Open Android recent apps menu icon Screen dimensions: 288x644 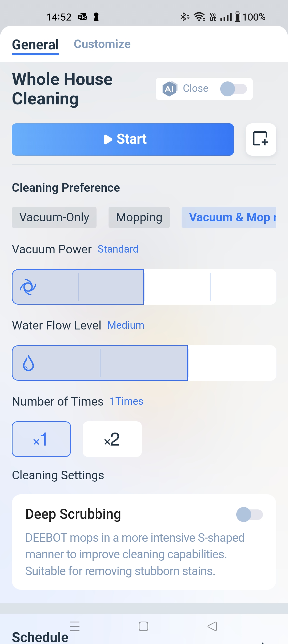click(x=75, y=626)
